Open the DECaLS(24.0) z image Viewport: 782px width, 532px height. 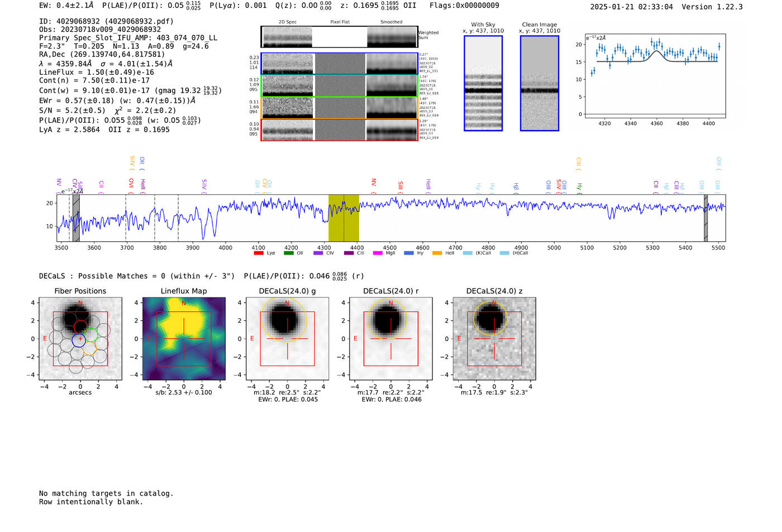[494, 339]
